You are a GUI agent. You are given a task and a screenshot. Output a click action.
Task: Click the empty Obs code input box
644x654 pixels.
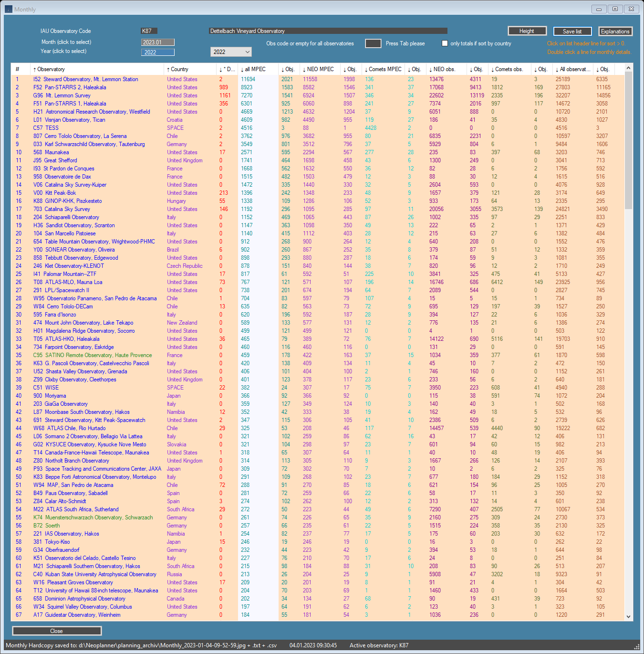(373, 43)
